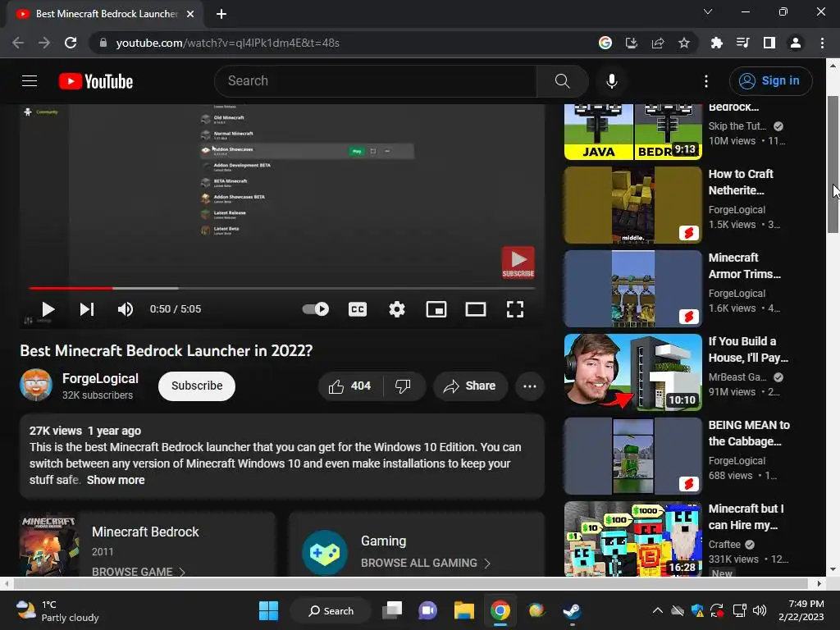Screen dimensions: 840x630
Task: Open How to Craft Netherite short
Action: [632, 205]
